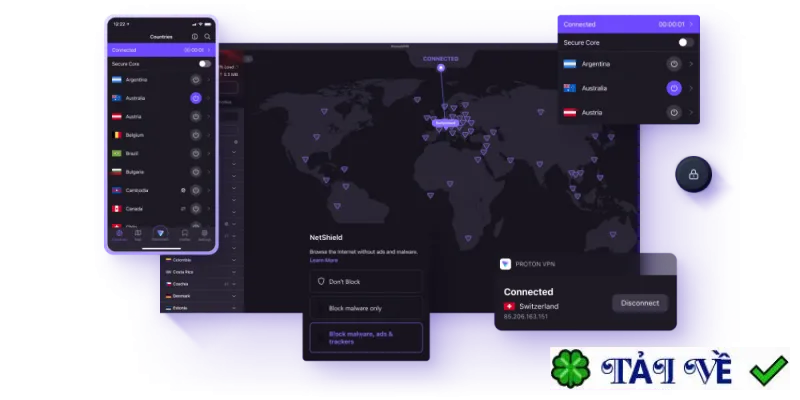Click the Connected status bar in top-right panel

tap(629, 24)
